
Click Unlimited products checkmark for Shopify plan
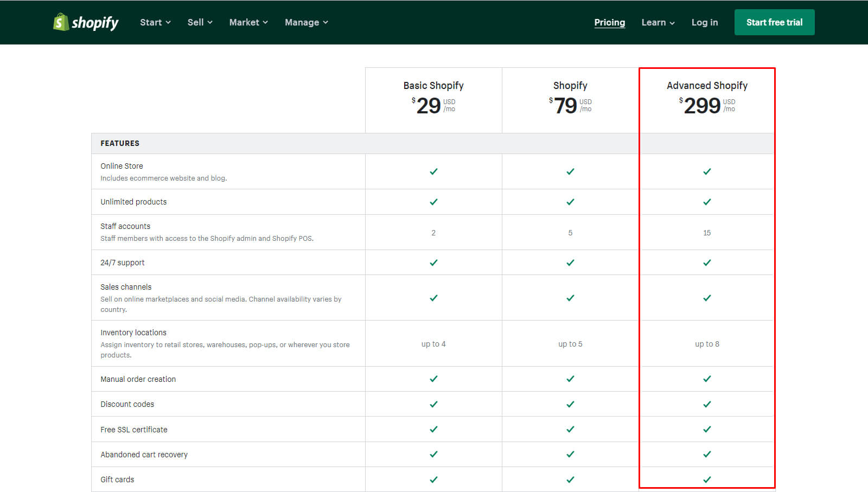click(x=570, y=202)
